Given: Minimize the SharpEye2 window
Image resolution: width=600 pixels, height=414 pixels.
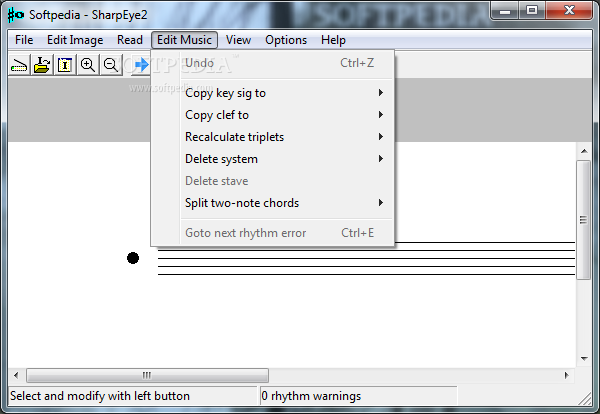Looking at the screenshot, I should pos(505,11).
